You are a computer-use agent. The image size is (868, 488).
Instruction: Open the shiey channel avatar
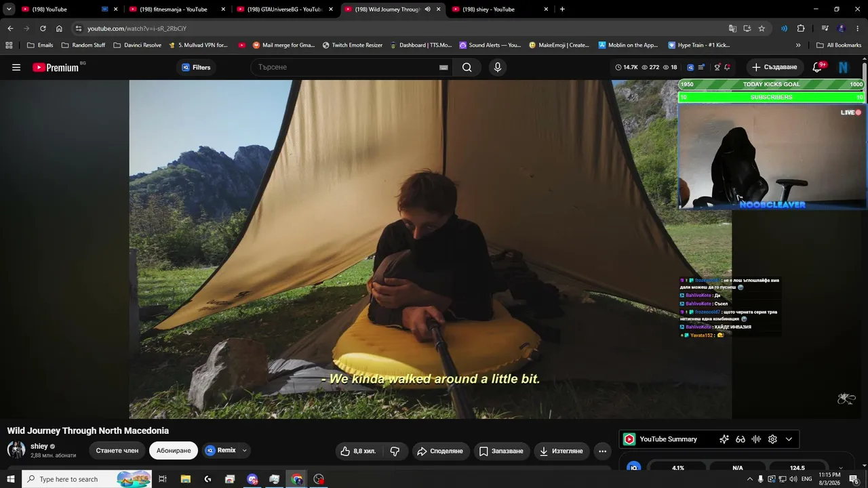16,450
